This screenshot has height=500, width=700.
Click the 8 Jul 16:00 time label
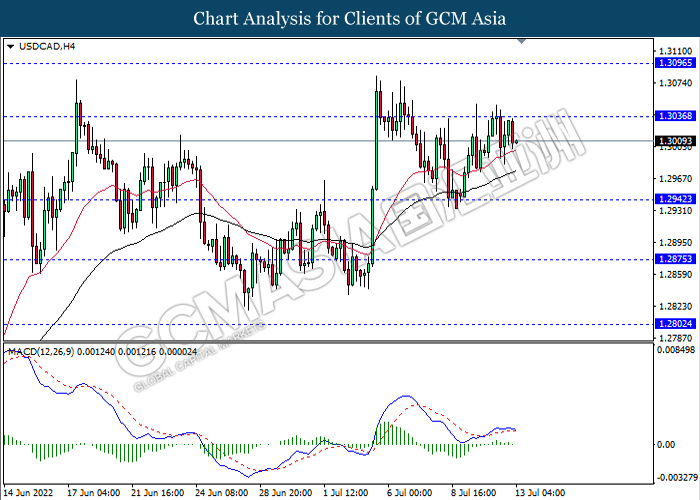(x=474, y=493)
